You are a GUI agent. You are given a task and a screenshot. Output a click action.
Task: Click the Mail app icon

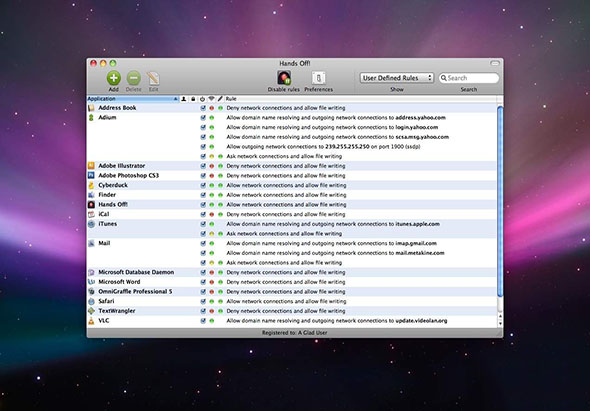pyautogui.click(x=91, y=243)
